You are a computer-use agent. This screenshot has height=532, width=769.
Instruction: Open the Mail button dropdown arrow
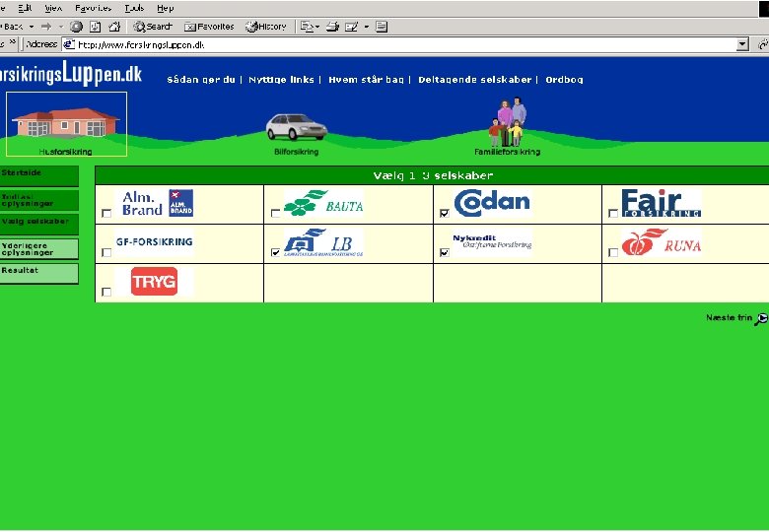317,27
